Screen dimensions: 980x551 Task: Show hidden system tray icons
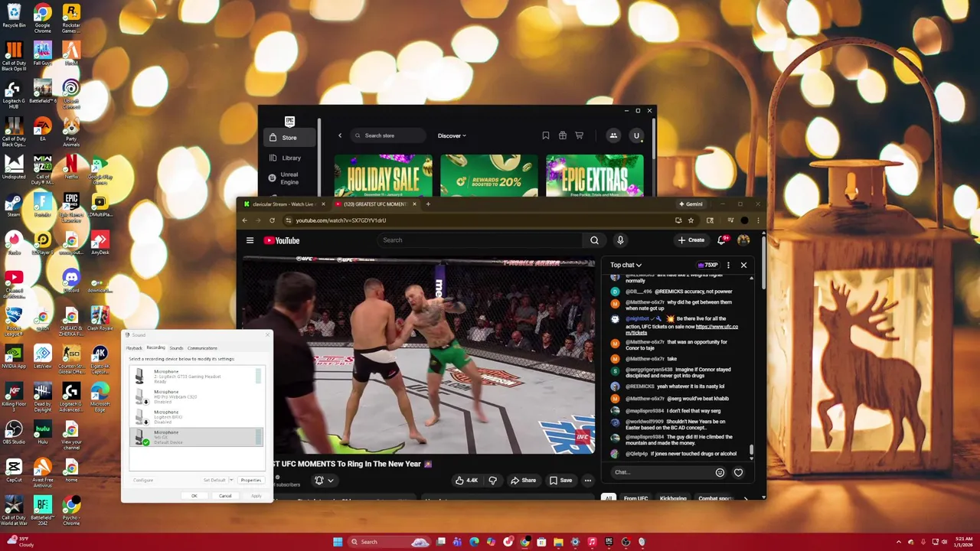(899, 542)
